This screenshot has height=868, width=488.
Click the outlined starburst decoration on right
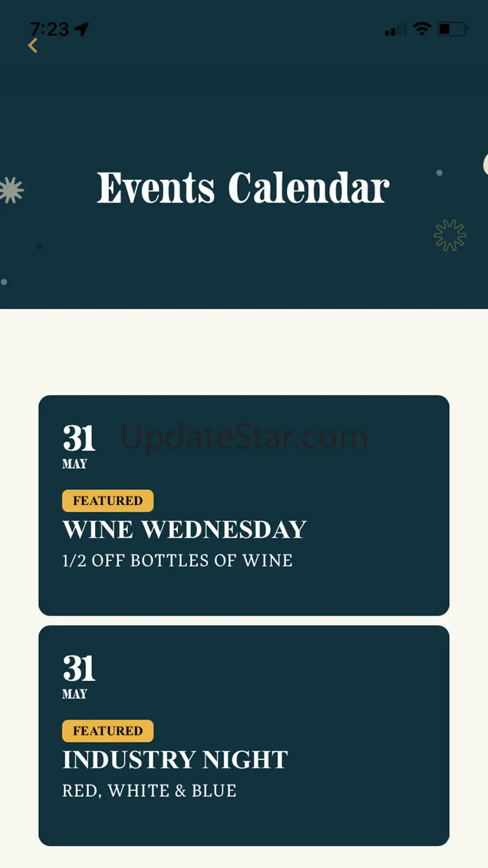pos(450,235)
